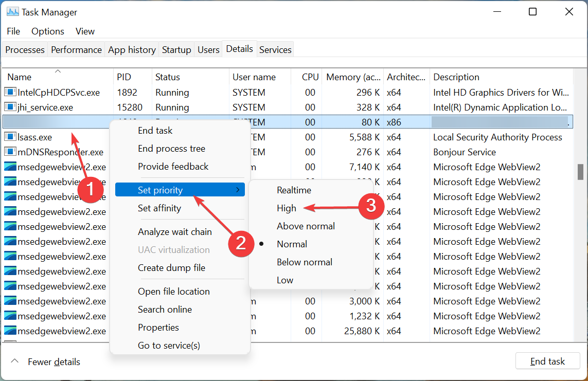Open the Options menu
This screenshot has height=381, width=588.
click(48, 31)
